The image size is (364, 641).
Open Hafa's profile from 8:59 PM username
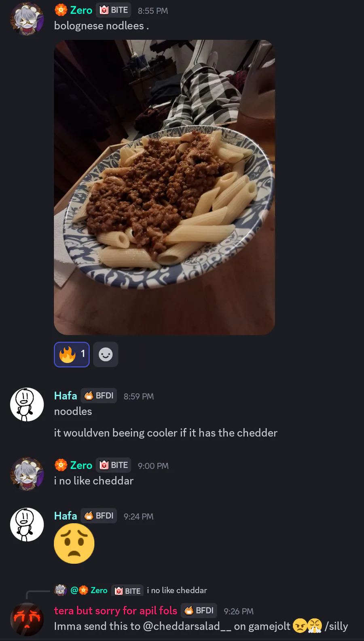point(66,396)
